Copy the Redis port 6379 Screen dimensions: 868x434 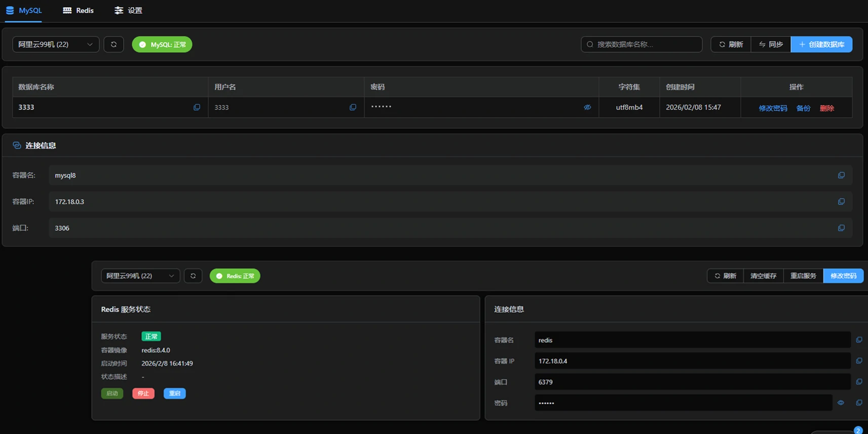[x=859, y=382]
